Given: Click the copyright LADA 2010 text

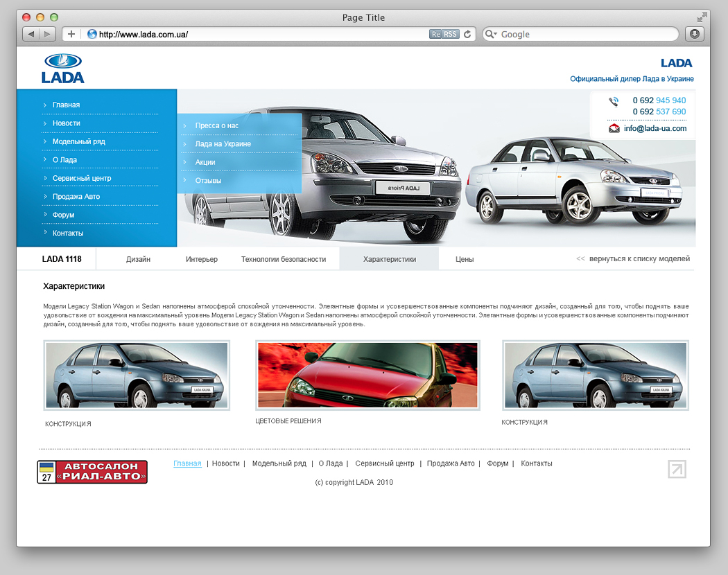Looking at the screenshot, I should 354,482.
